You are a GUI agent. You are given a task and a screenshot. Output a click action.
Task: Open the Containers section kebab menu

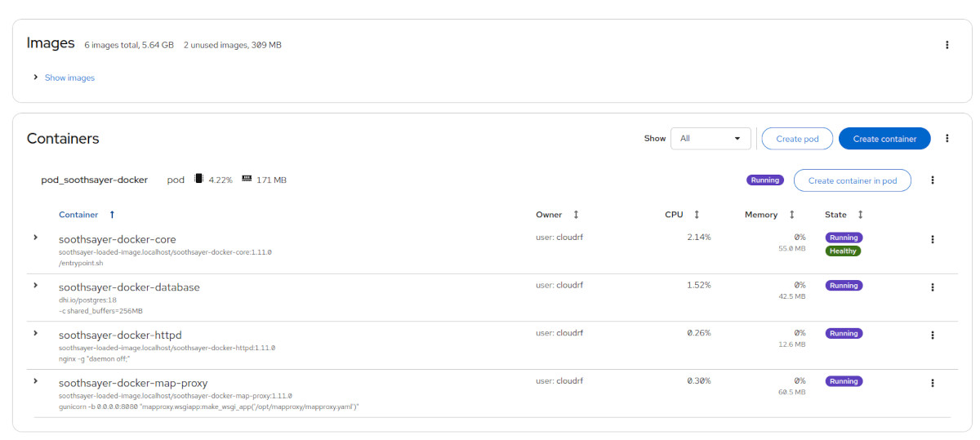tap(947, 139)
